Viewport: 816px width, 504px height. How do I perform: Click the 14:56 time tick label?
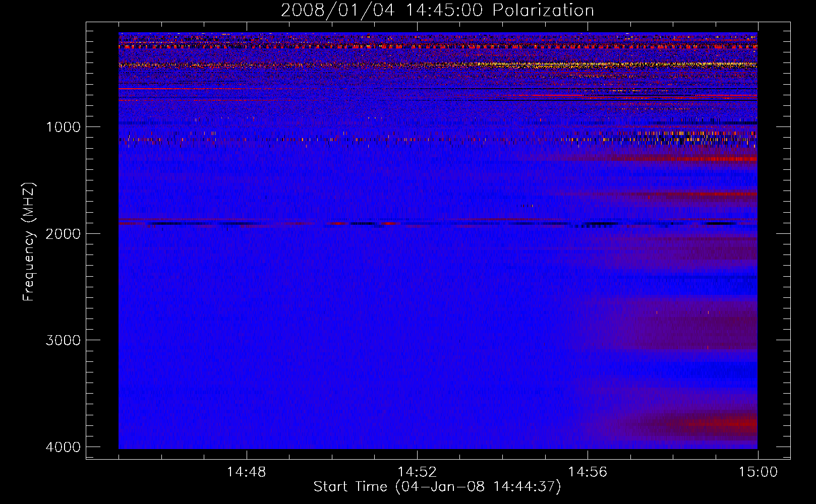[x=588, y=472]
